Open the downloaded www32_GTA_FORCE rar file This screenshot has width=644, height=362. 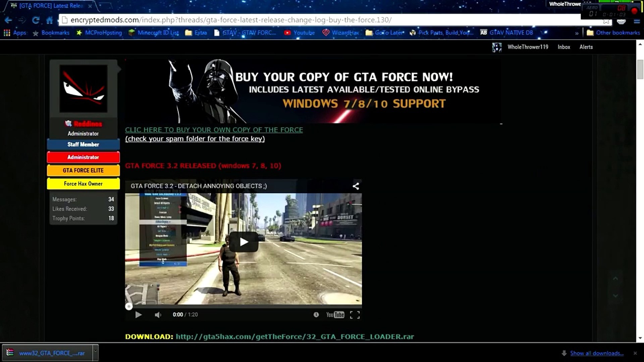pyautogui.click(x=47, y=353)
